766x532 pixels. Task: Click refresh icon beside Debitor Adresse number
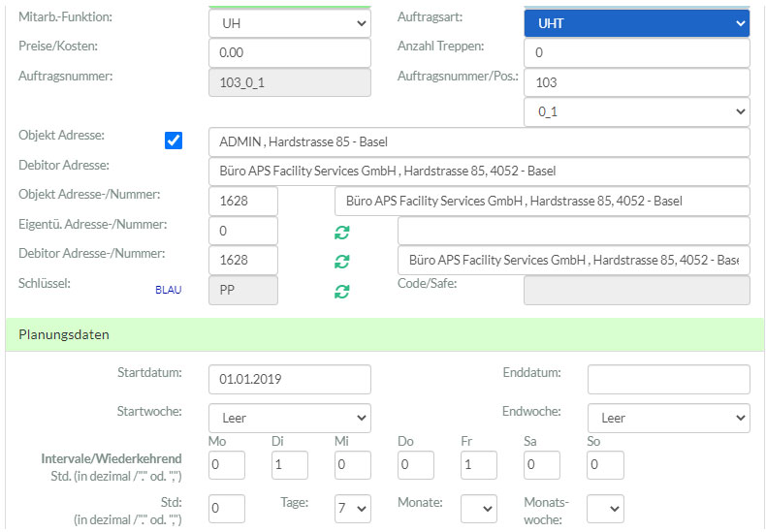pyautogui.click(x=342, y=261)
